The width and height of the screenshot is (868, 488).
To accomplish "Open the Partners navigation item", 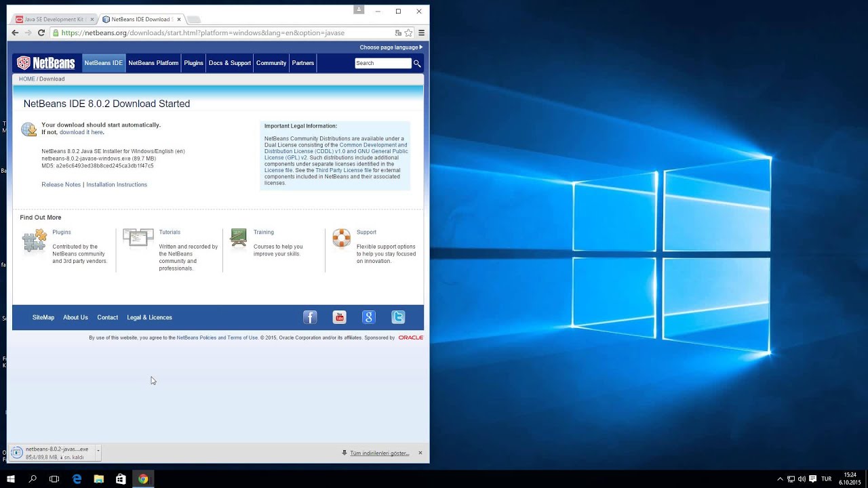I will tap(303, 63).
